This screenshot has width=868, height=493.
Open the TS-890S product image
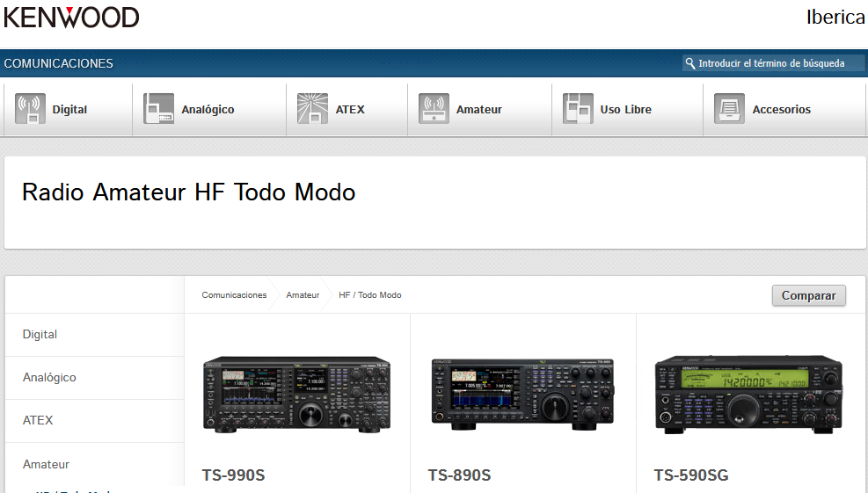522,395
